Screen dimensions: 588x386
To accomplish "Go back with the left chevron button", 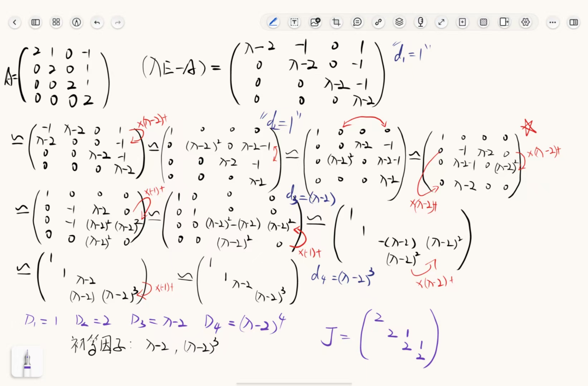I will click(x=15, y=23).
